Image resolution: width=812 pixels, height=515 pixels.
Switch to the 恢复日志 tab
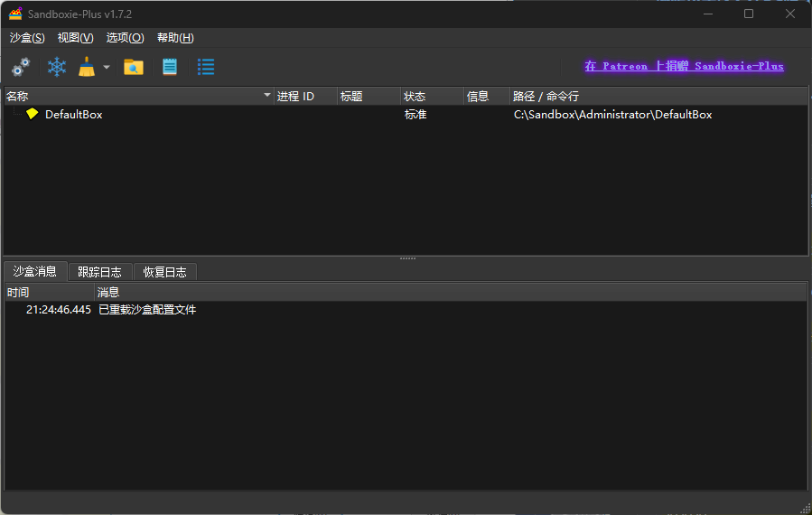(x=164, y=272)
